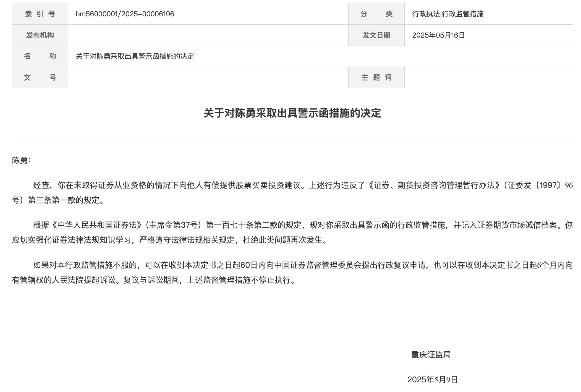Click the paragraph citing 中华人民共和国证券法

click(292, 232)
